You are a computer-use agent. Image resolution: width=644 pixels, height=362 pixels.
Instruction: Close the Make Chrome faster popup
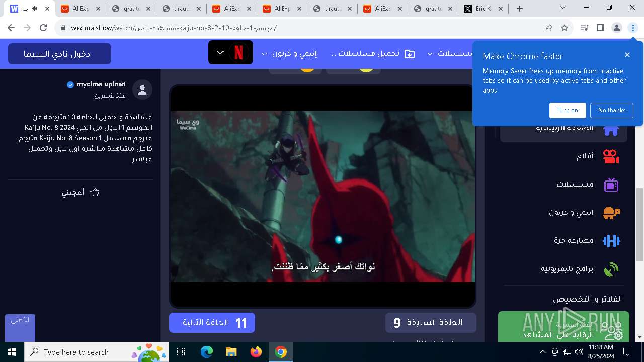[x=627, y=55]
